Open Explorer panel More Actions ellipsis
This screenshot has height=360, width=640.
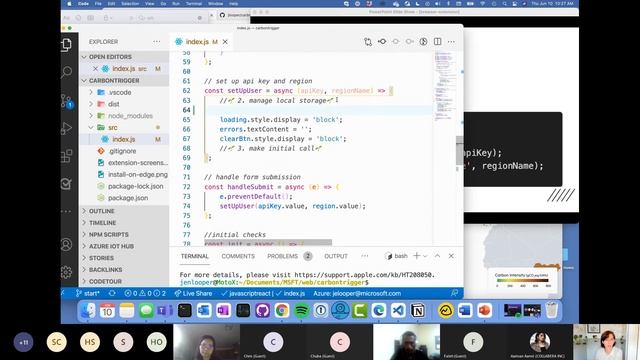click(x=157, y=42)
